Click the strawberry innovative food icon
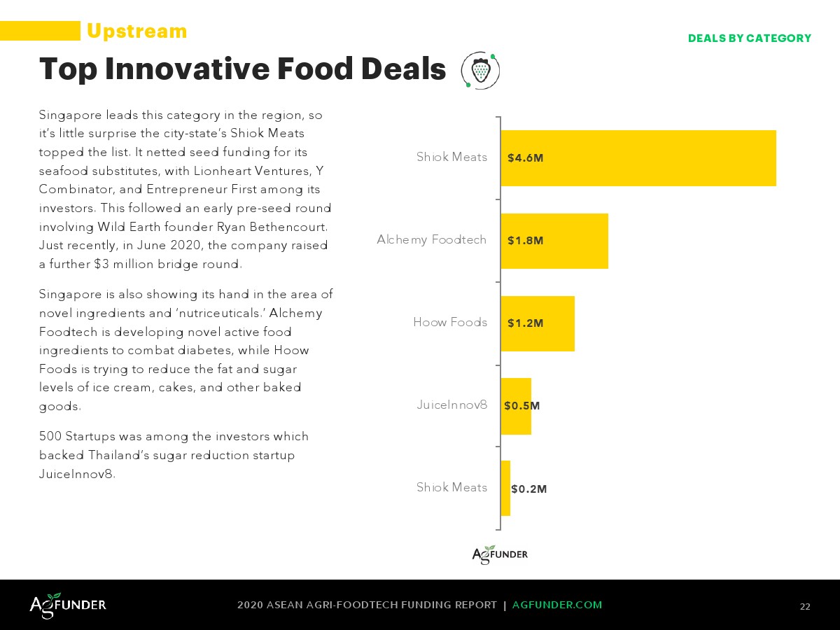The image size is (840, 630). [480, 70]
